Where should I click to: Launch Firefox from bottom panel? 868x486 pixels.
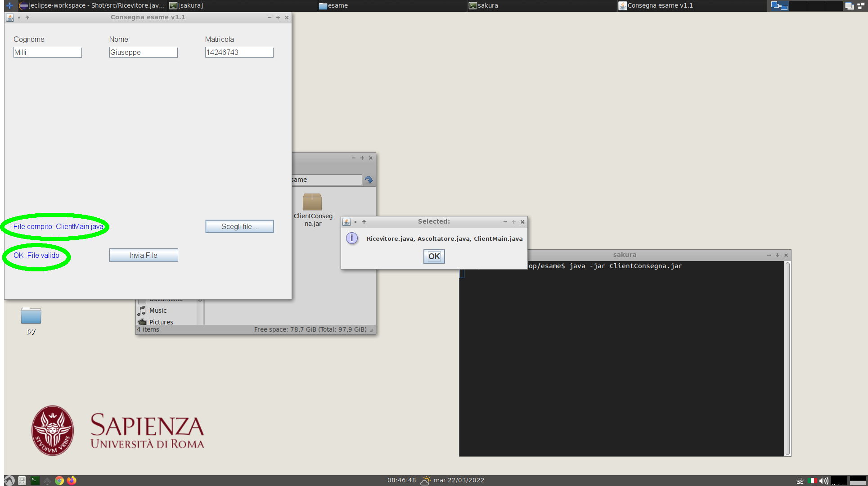(x=72, y=481)
